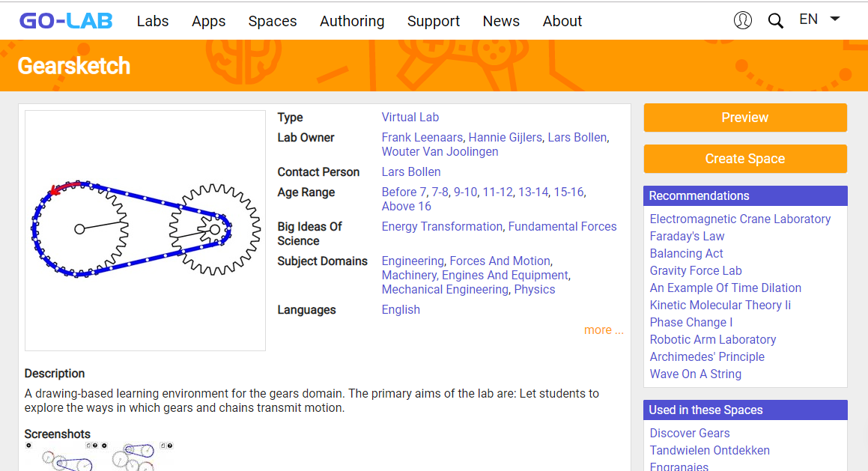Open the Apps menu

pyautogui.click(x=208, y=21)
